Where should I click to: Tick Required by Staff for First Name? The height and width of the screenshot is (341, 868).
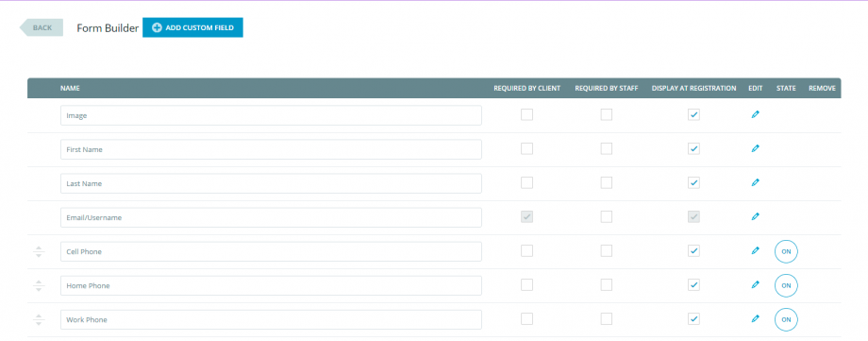[607, 148]
